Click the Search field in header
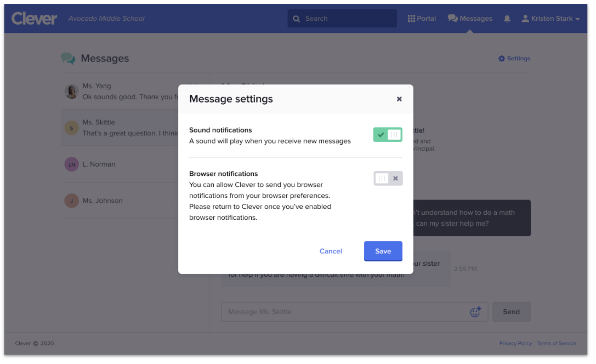Screen dimensions: 596x364 (342, 19)
